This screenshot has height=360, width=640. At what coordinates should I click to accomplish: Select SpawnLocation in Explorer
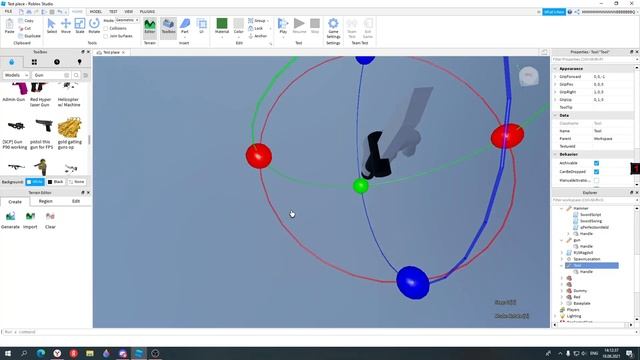[587, 259]
